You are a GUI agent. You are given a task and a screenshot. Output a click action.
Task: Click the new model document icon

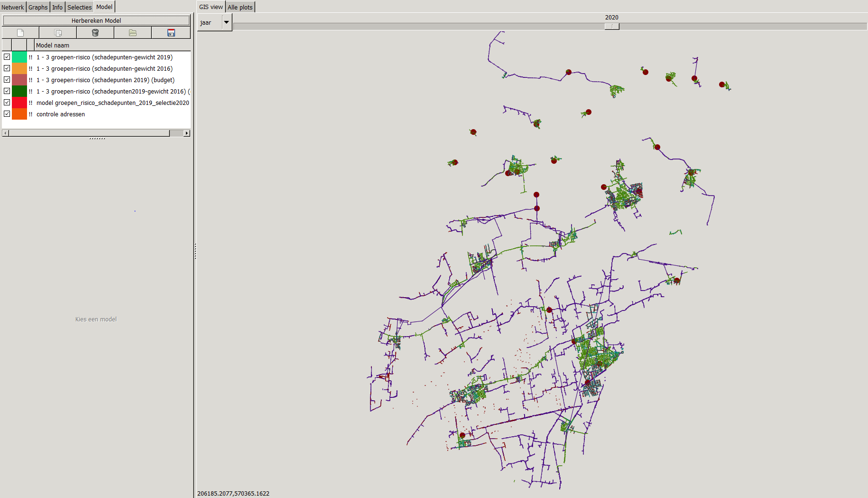point(20,33)
